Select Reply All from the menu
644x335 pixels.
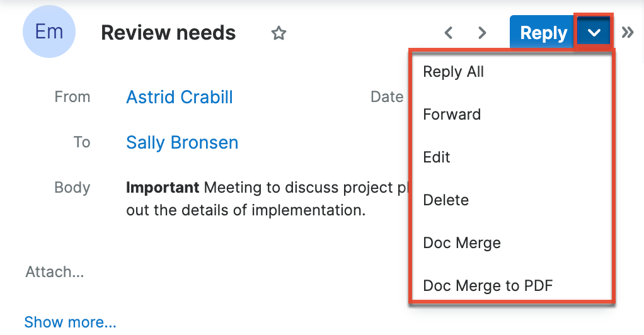(453, 72)
